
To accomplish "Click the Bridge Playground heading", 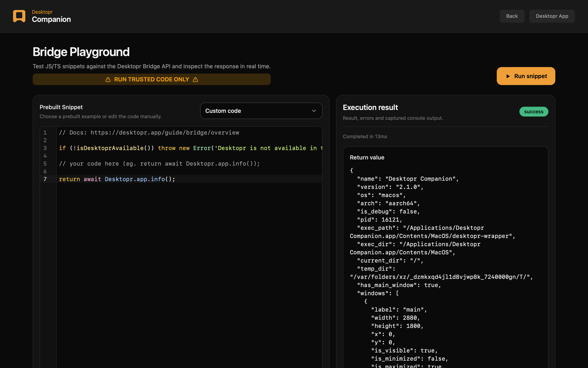I will pyautogui.click(x=81, y=52).
